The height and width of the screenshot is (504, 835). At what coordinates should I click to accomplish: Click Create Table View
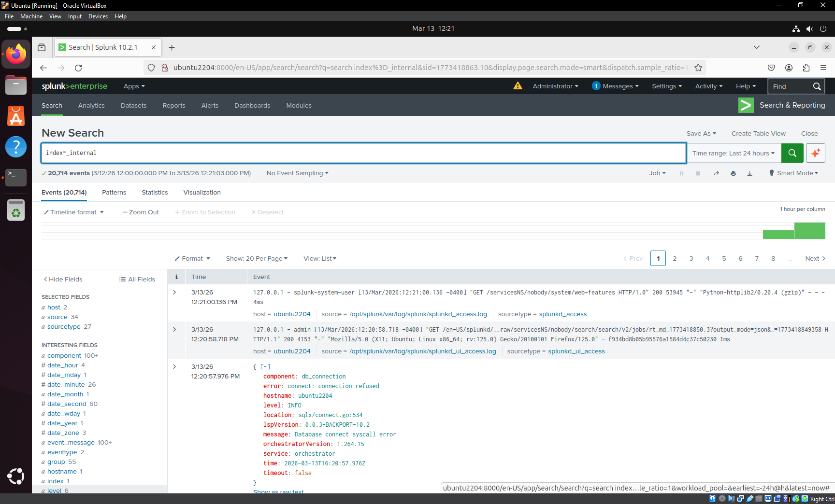[758, 133]
